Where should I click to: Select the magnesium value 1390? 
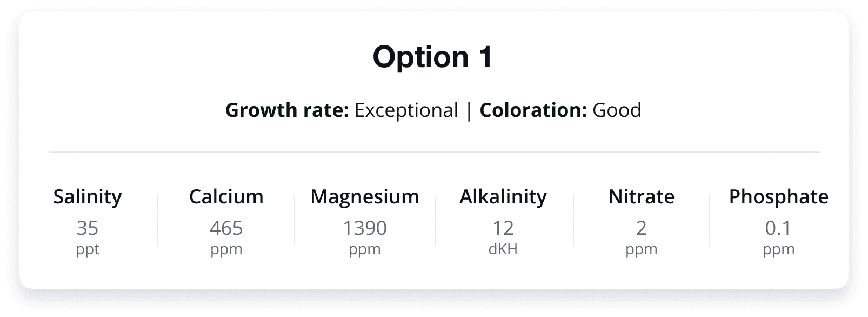tap(365, 228)
